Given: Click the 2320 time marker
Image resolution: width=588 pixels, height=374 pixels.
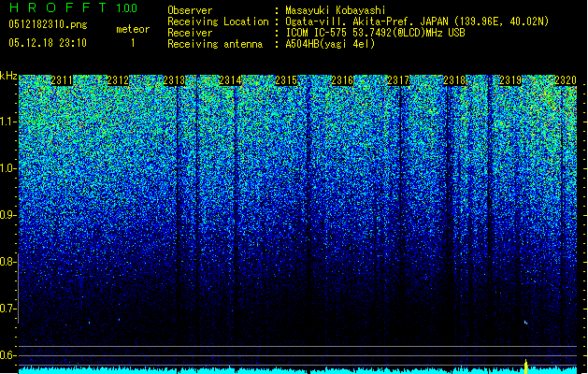Looking at the screenshot, I should tap(566, 80).
